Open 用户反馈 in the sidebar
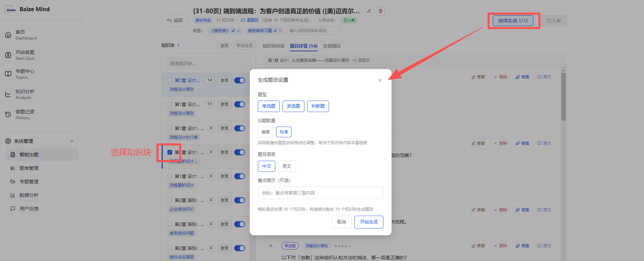 tap(42, 209)
